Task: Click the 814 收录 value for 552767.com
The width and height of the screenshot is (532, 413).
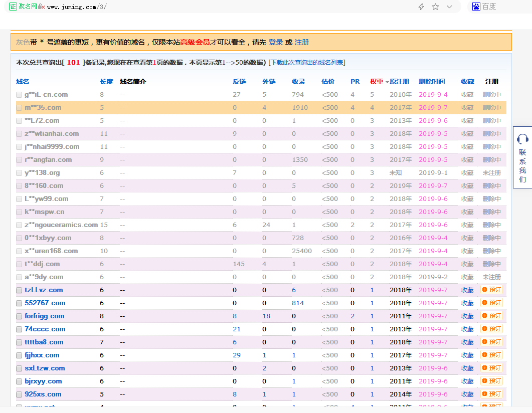Action: coord(297,303)
